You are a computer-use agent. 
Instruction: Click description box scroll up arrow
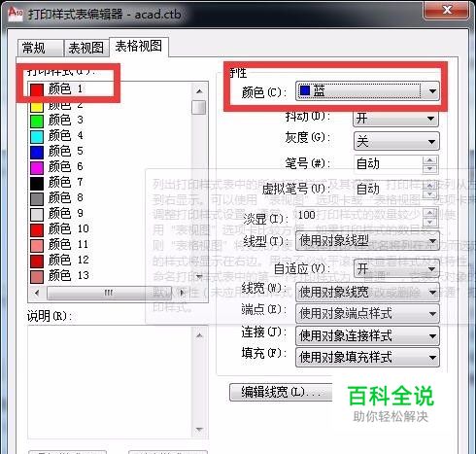tap(200, 334)
